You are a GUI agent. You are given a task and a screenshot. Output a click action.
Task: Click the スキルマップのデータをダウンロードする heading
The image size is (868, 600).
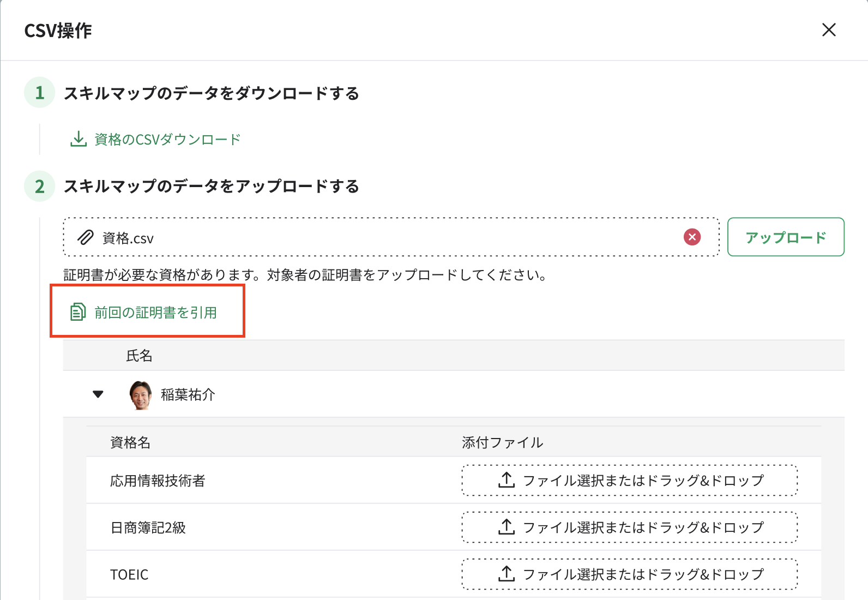212,93
